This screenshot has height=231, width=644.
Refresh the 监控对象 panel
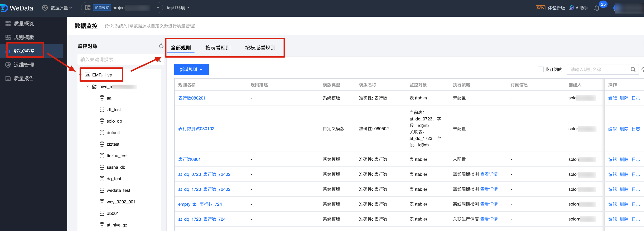click(x=161, y=46)
